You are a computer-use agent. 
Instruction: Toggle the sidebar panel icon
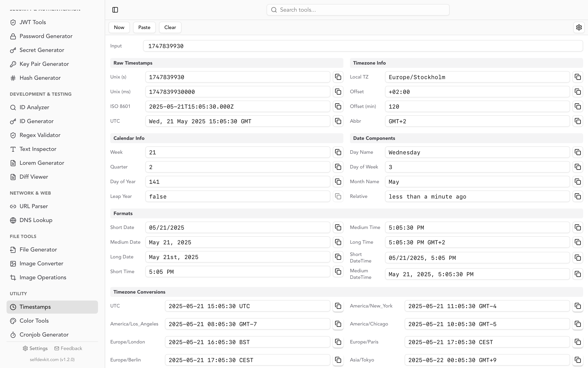coord(115,10)
